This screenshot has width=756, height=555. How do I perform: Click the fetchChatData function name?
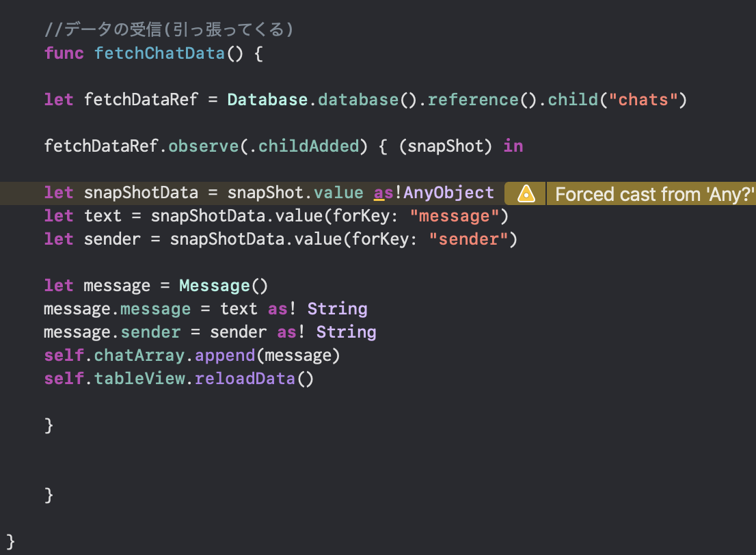(x=159, y=53)
